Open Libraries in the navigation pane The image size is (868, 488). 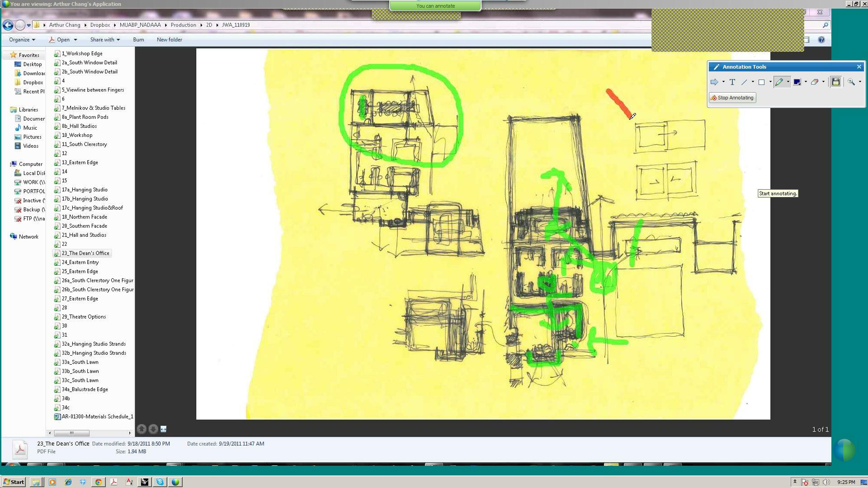[x=24, y=110]
